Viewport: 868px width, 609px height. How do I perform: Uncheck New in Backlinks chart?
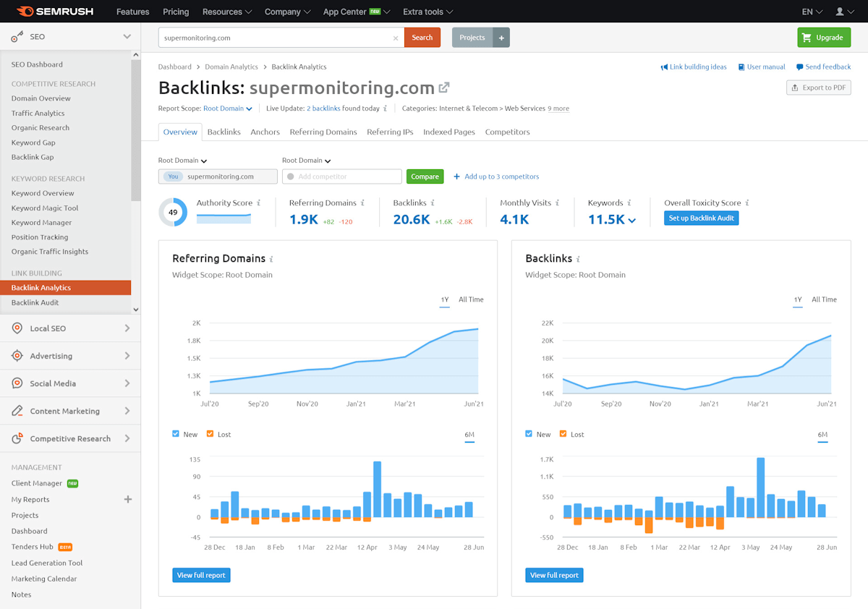click(x=529, y=434)
